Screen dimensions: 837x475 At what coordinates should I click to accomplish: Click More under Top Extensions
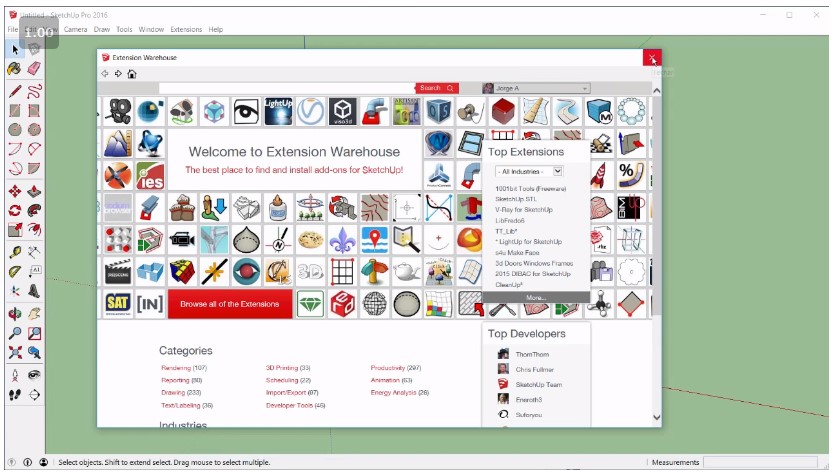(x=536, y=297)
